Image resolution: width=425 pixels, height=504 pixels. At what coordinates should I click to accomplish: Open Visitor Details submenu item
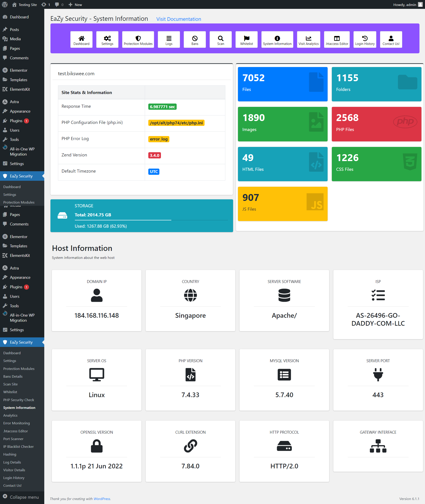(14, 470)
